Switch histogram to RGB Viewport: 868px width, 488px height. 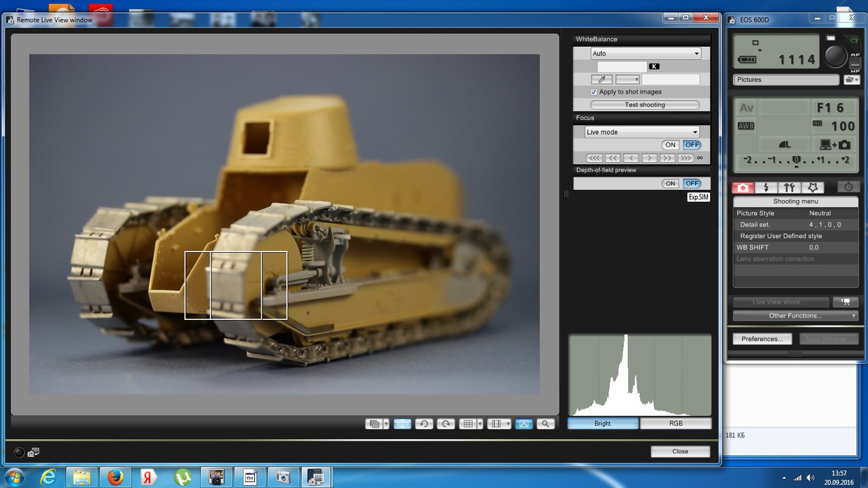[676, 424]
